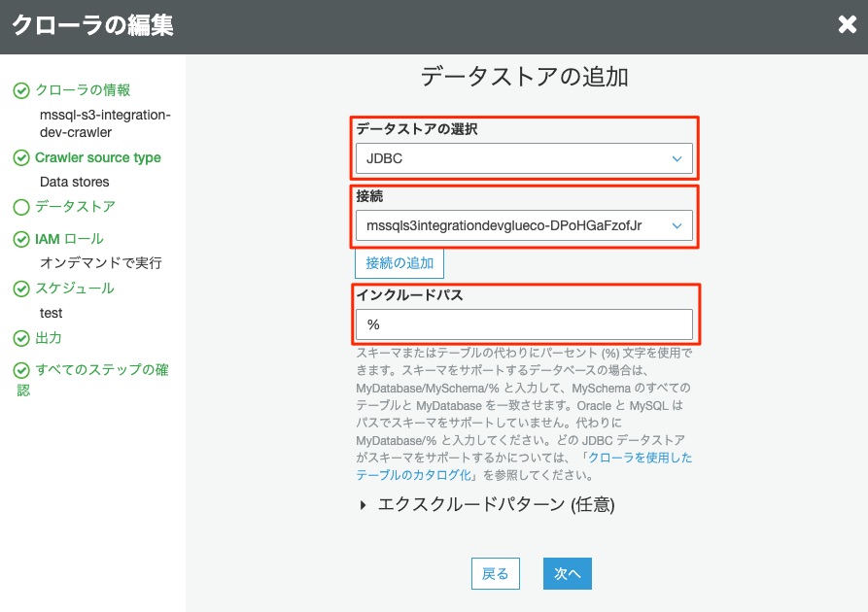Viewport: 868px width, 612px height.
Task: Expand エクスクルードパターン (任意) section
Action: click(487, 504)
